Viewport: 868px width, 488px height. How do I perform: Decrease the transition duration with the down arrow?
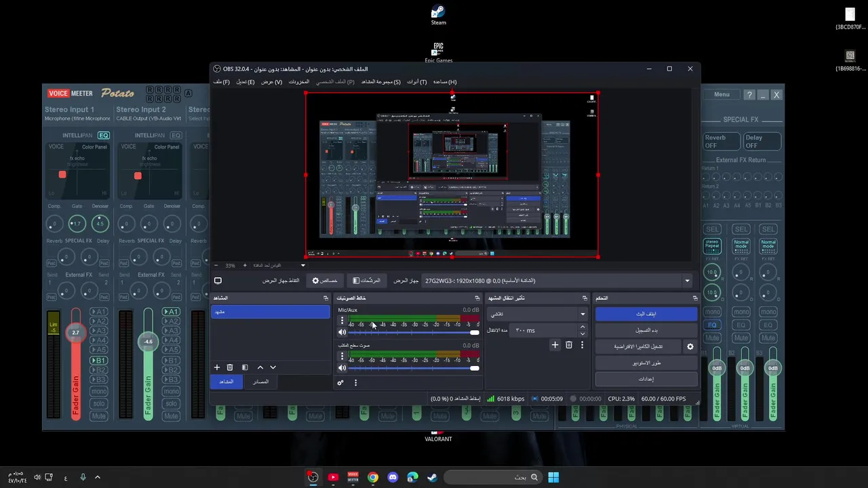pyautogui.click(x=583, y=333)
